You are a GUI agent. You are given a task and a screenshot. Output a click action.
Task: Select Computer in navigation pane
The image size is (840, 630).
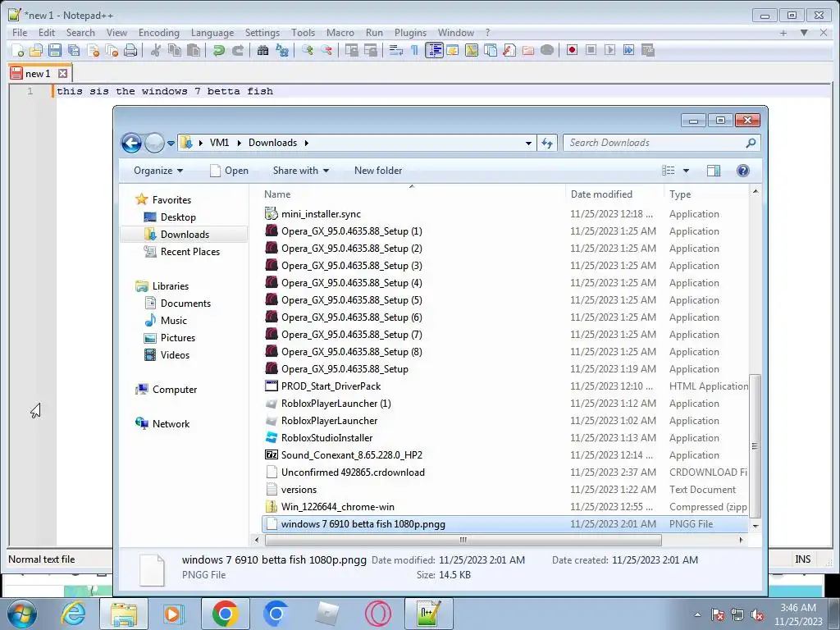click(x=175, y=390)
